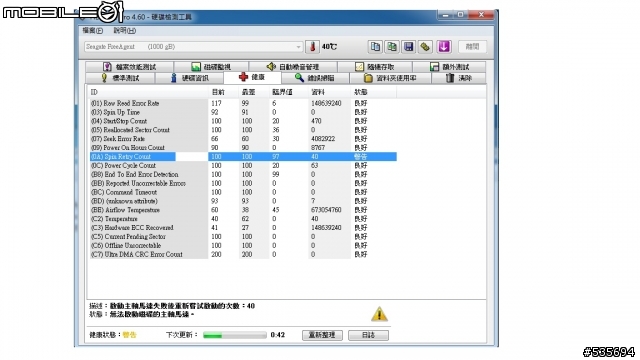Select the (01) Raw Read Error Rate row

(x=243, y=103)
